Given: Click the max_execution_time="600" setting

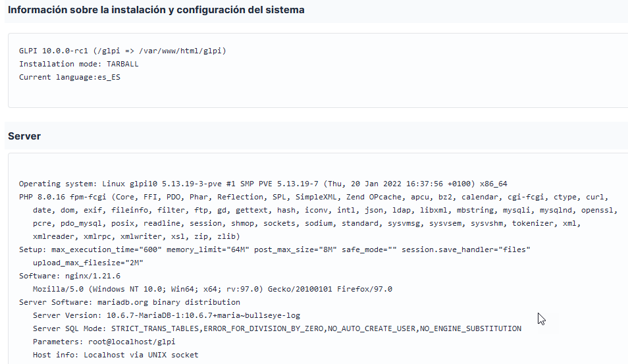Looking at the screenshot, I should (x=107, y=250).
